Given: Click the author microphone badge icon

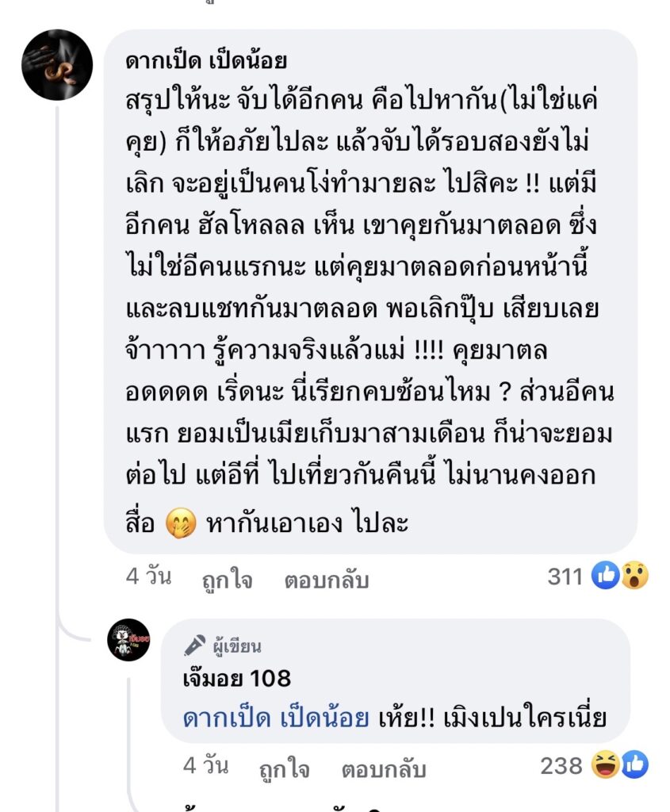Looking at the screenshot, I should click(195, 645).
